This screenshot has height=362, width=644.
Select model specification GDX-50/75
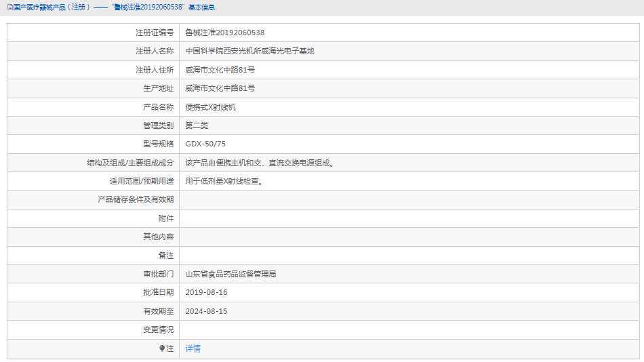point(205,144)
